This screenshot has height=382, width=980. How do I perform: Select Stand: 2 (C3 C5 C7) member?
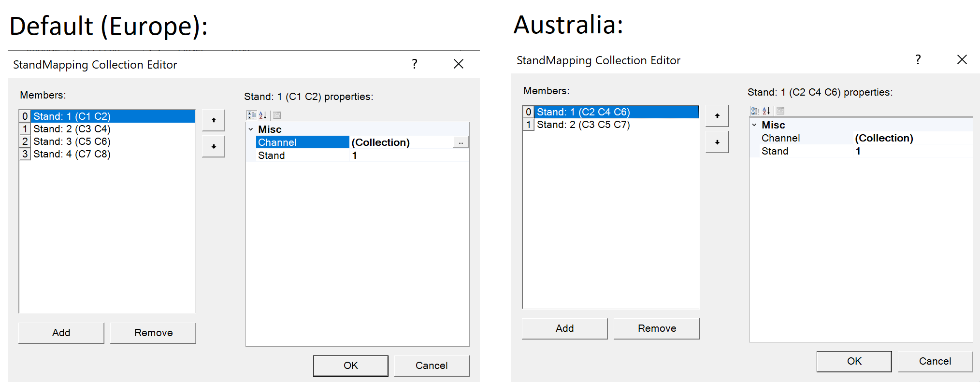click(583, 125)
